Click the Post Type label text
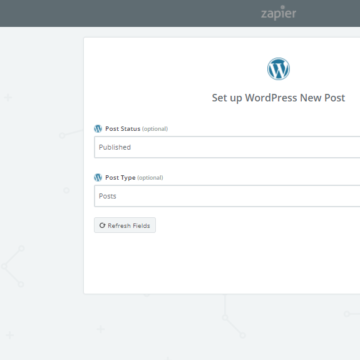Screen dimensions: 360x360 pyautogui.click(x=120, y=178)
